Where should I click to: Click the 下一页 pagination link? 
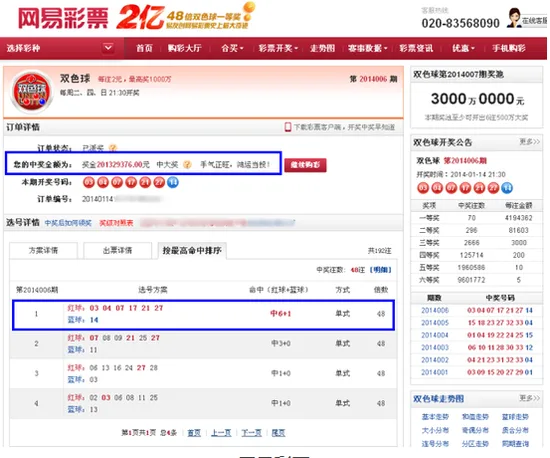pos(251,433)
